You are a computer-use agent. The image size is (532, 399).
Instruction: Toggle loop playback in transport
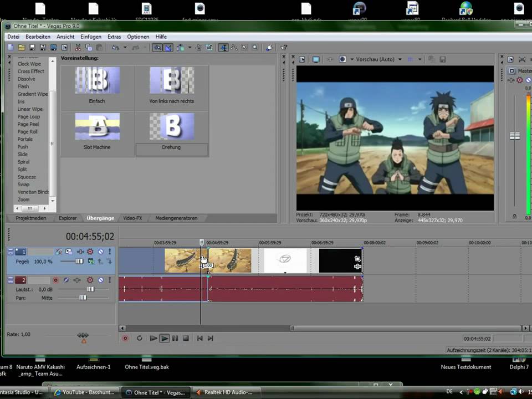pyautogui.click(x=140, y=338)
